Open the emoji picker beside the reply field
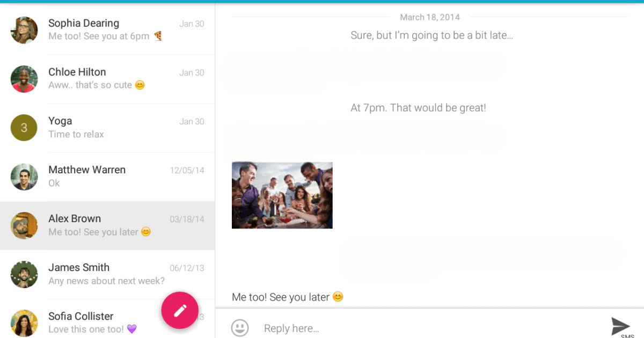This screenshot has width=644, height=338. (x=240, y=328)
